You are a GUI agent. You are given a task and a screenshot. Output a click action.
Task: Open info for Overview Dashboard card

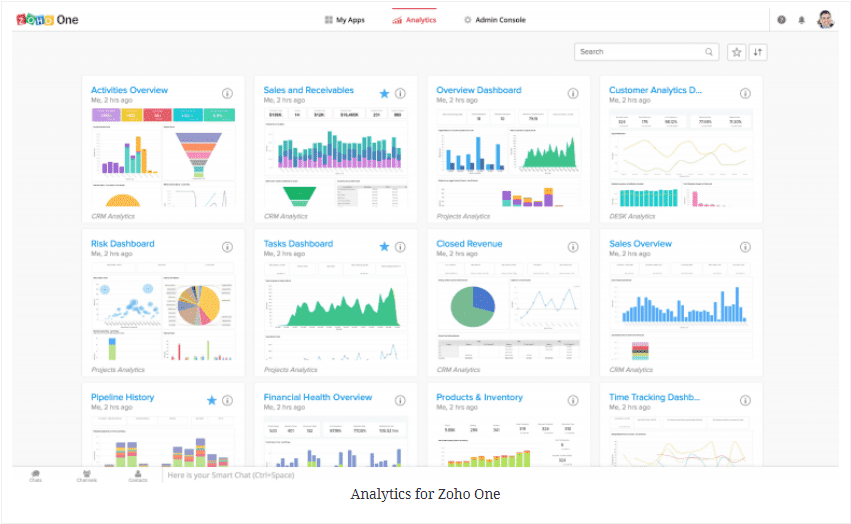tap(573, 93)
